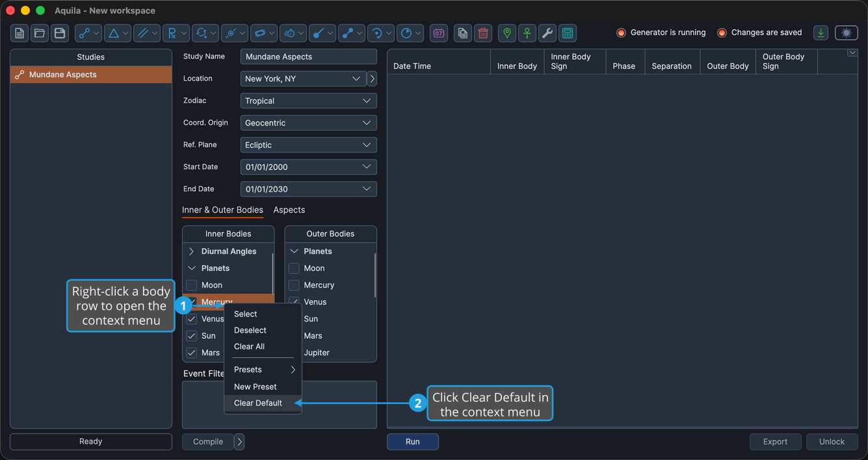
Task: Open the green location pin icon
Action: coord(507,33)
